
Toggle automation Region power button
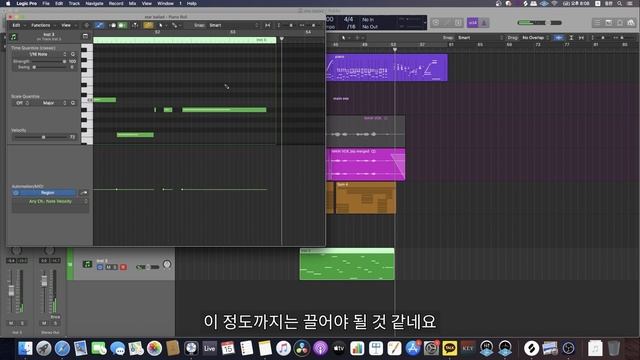coord(16,193)
